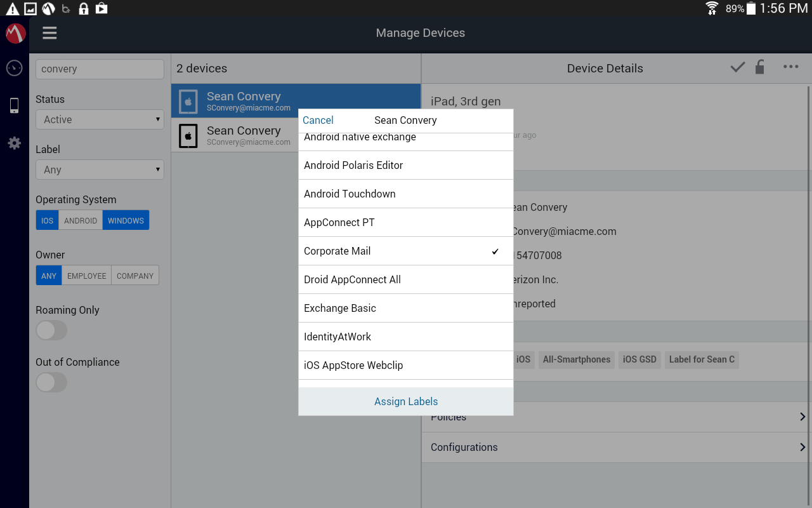This screenshot has width=812, height=508.
Task: Enable the Out of Compliance switch
Action: [x=51, y=382]
